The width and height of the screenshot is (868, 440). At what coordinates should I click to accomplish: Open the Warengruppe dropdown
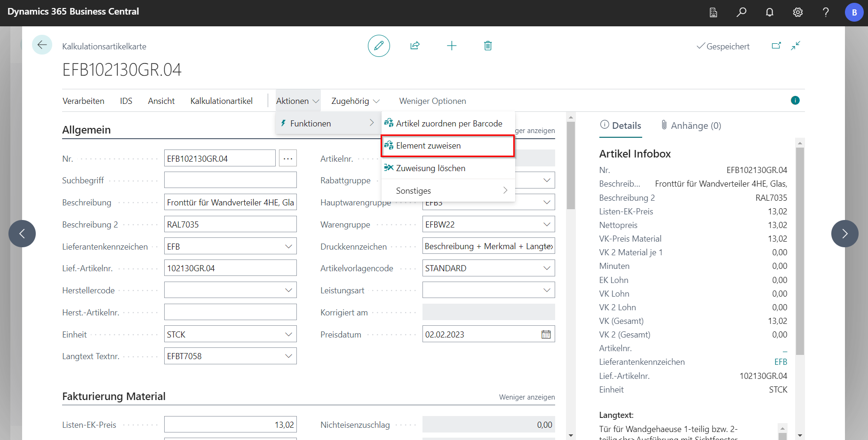[547, 225]
